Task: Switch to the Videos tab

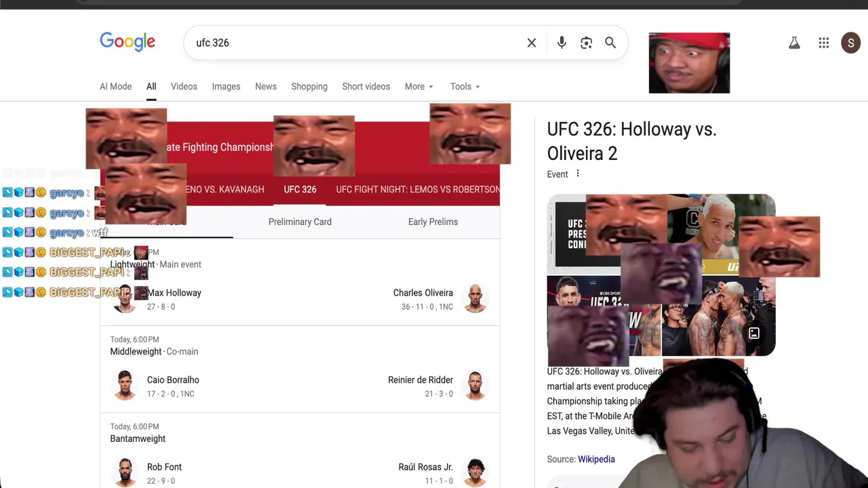Action: (184, 87)
